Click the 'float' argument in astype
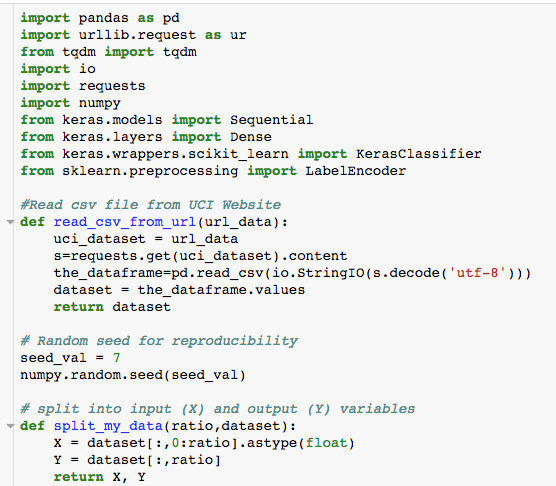 (x=326, y=443)
